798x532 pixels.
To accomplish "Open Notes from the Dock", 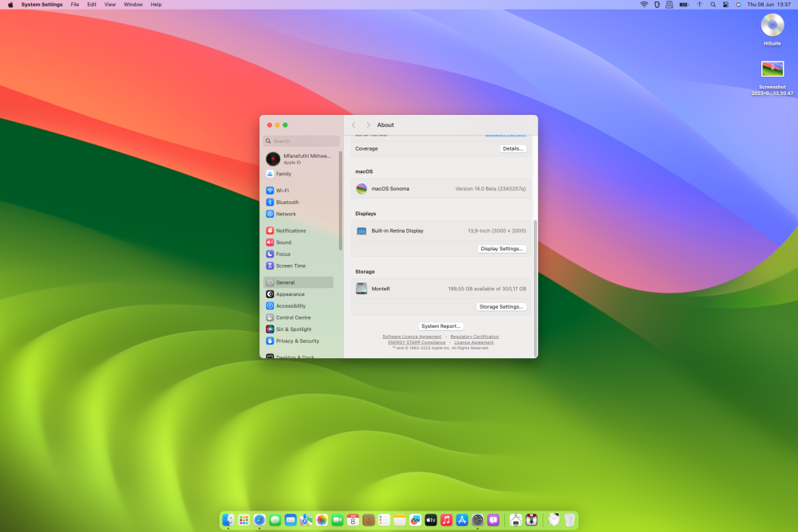I will [x=400, y=520].
